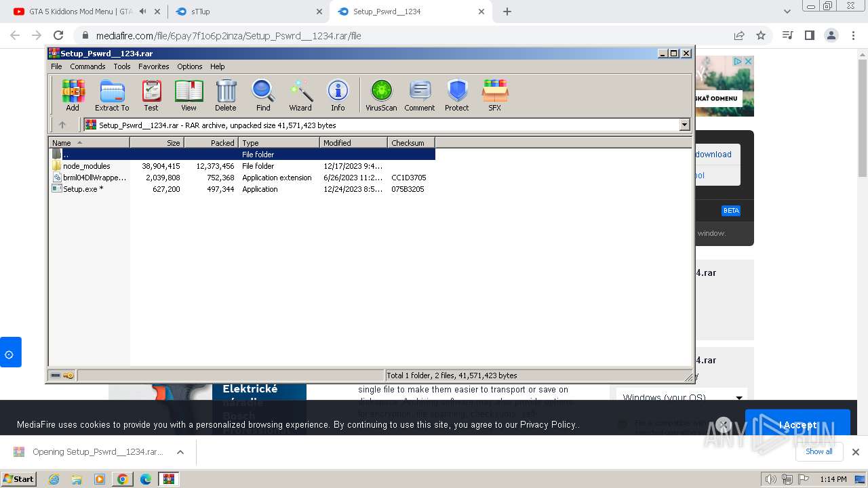Open a new browser tab
This screenshot has height=488, width=868.
[507, 12]
